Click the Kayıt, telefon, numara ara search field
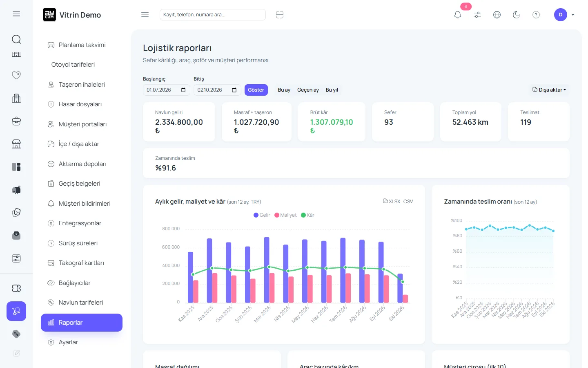The height and width of the screenshot is (368, 588). (213, 15)
